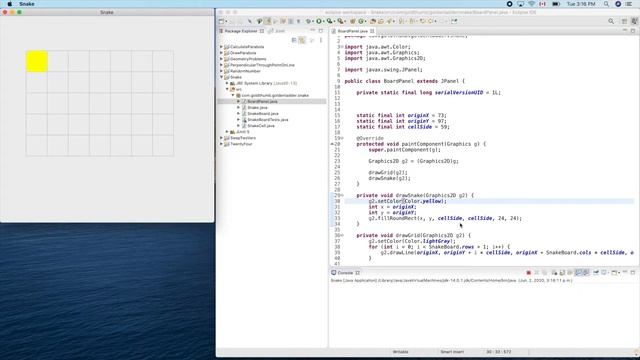The image size is (640, 360).
Task: Click the New file wizard icon
Action: click(x=221, y=21)
